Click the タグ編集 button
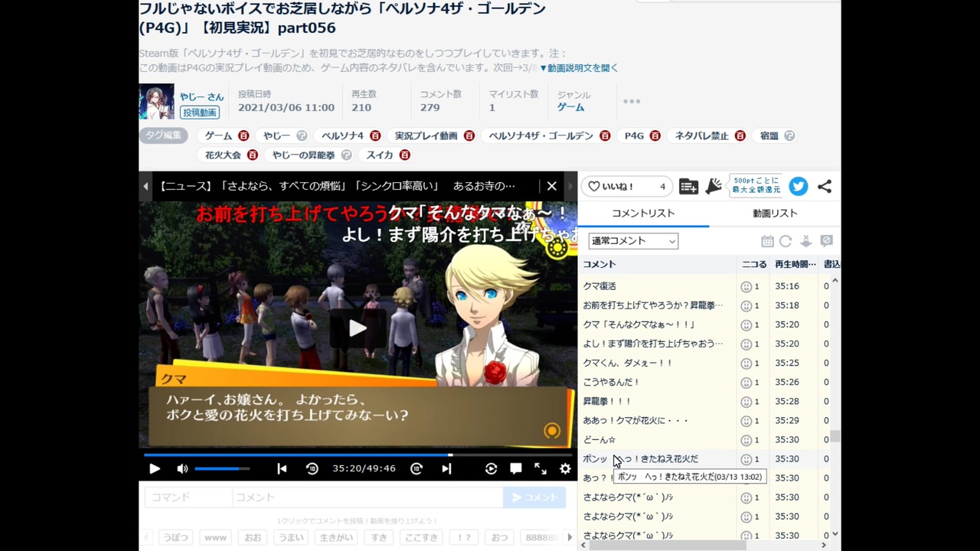980x551 pixels. 163,135
